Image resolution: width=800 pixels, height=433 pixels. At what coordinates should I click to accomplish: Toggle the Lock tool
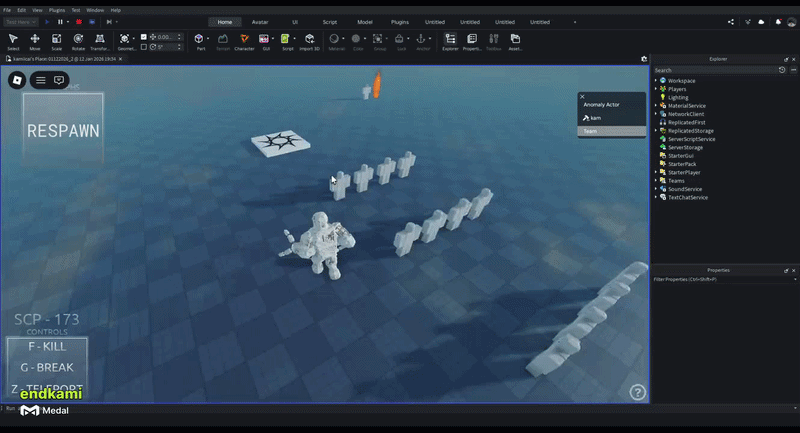pyautogui.click(x=400, y=41)
